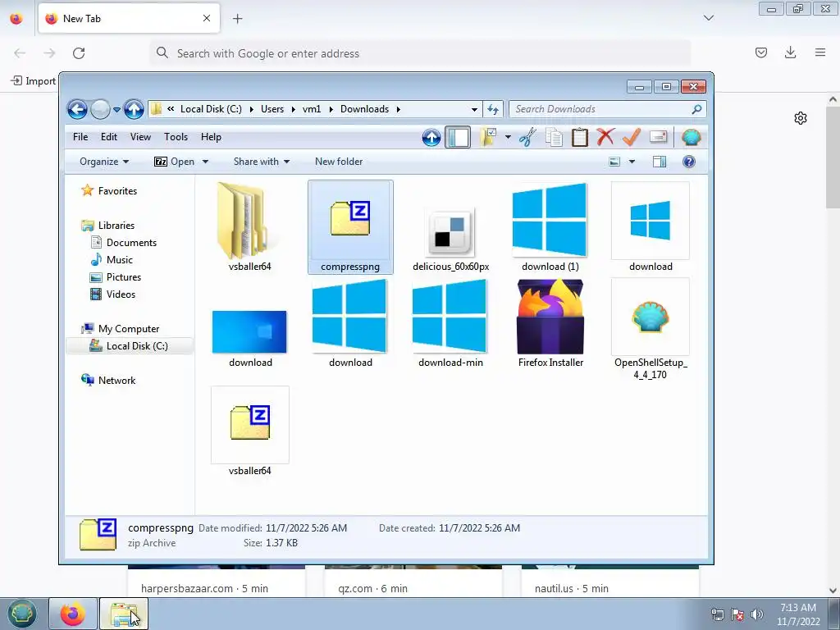
Task: Select the Firefox Installer file
Action: 550,323
